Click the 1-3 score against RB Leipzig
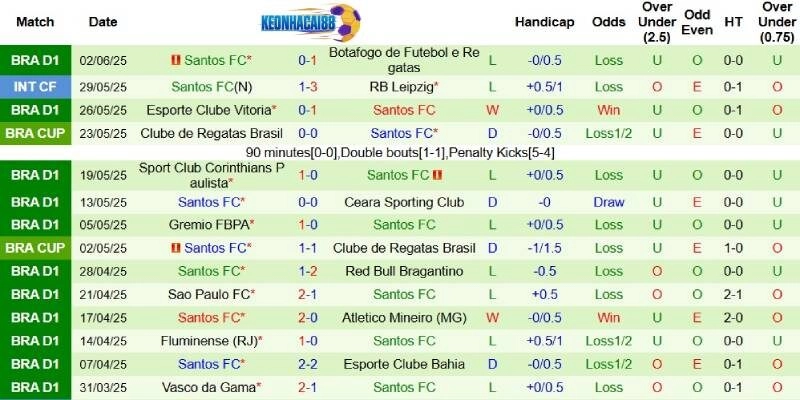 coord(308,87)
